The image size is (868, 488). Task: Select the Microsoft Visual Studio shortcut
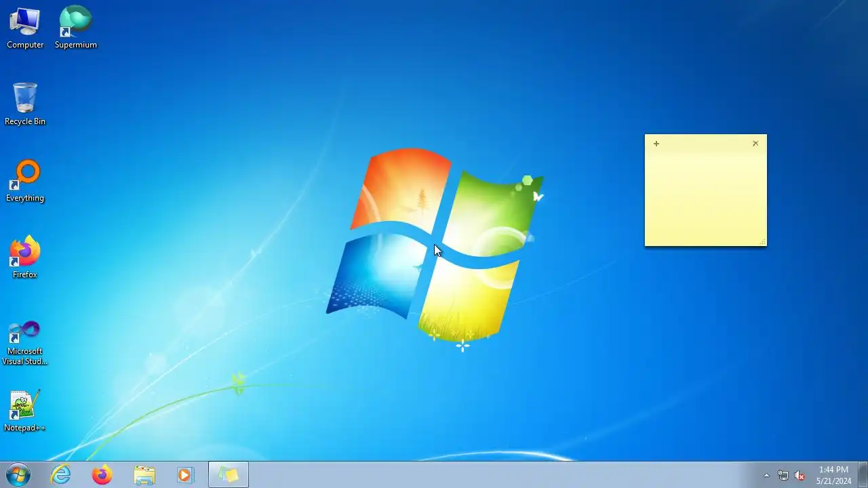click(25, 342)
